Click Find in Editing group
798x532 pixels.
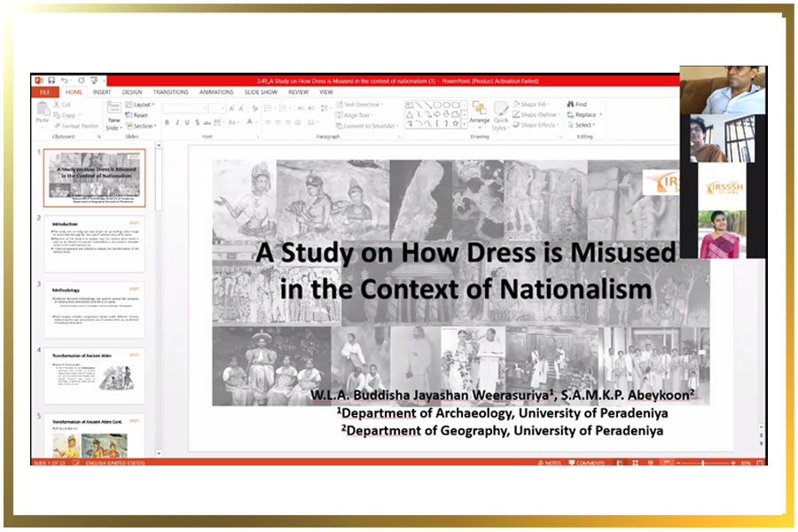point(577,104)
